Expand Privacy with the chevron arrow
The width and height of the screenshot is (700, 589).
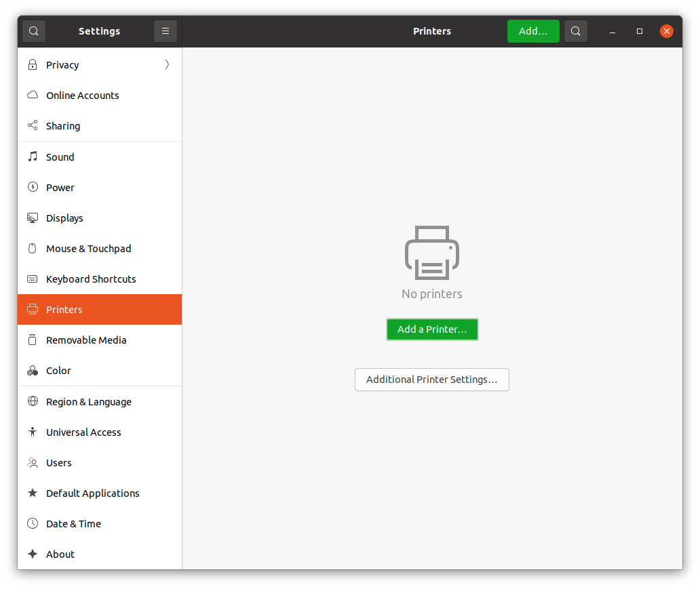point(167,65)
